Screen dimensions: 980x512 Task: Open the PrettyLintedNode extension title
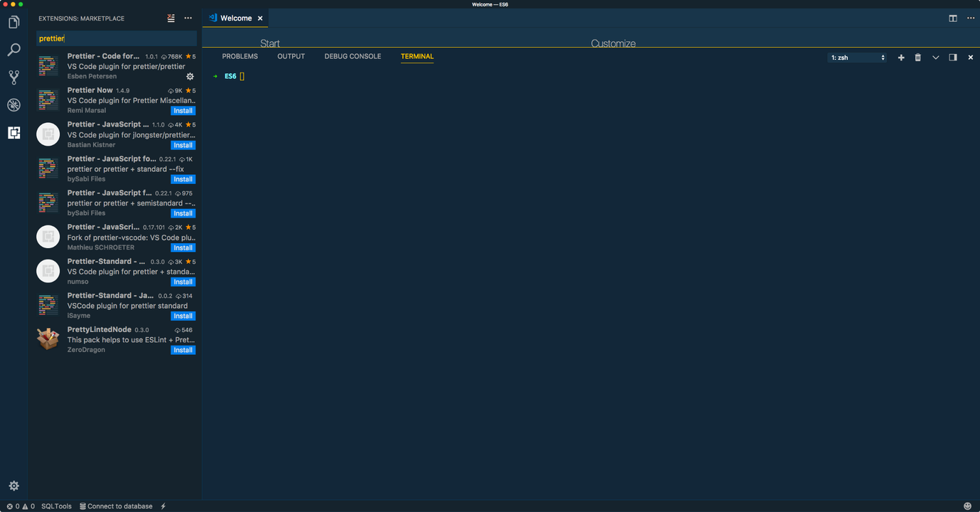coord(99,329)
